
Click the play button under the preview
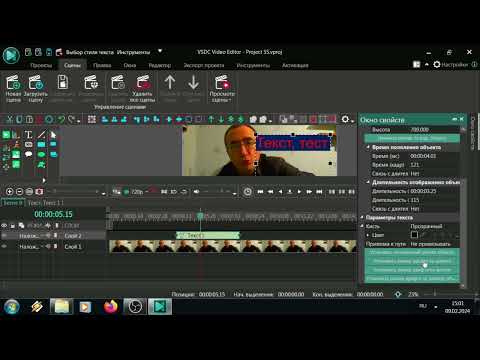click(299, 192)
